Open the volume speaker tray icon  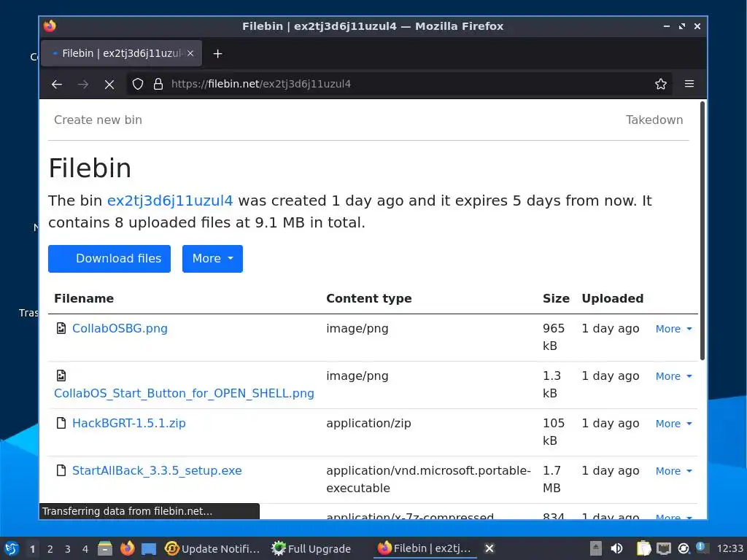[x=616, y=548]
